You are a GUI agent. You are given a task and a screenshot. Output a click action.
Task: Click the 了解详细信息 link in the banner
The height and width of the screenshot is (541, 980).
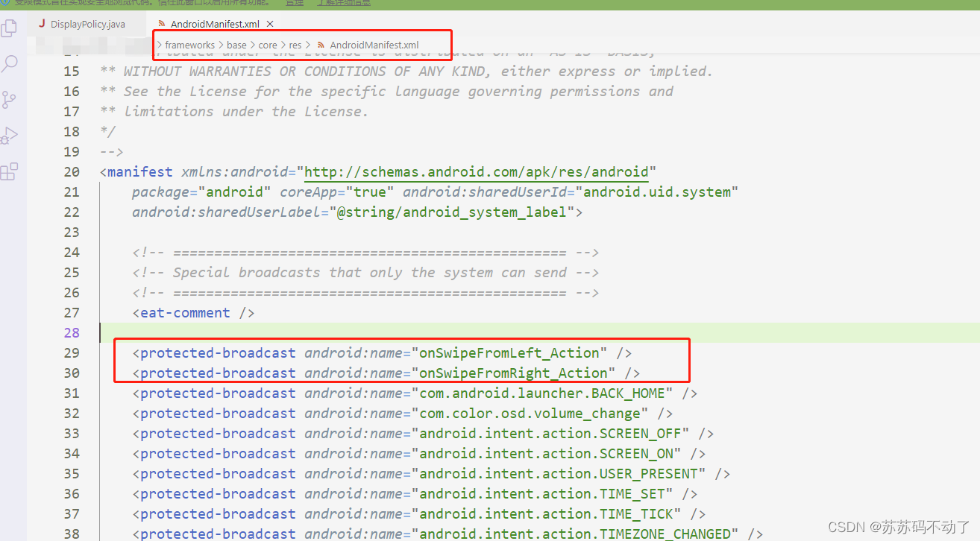343,3
